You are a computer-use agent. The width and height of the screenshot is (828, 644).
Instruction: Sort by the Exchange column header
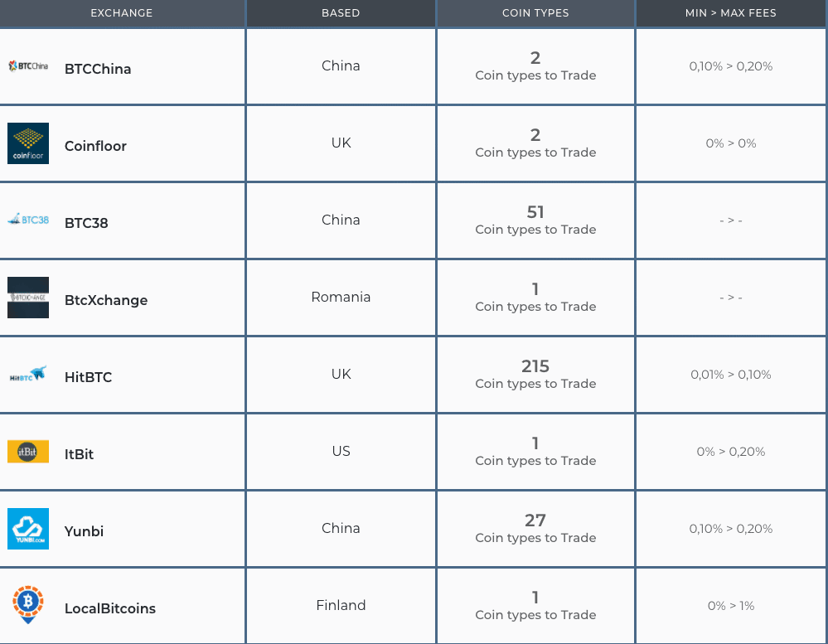(x=122, y=13)
